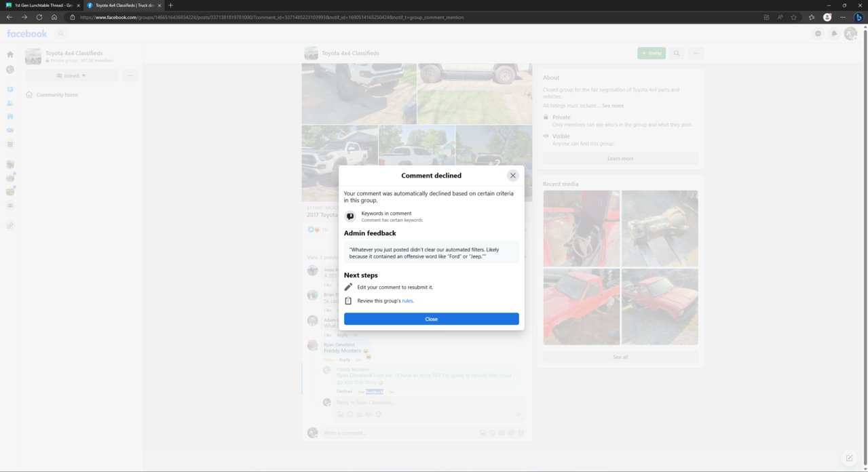
Task: Open Read aloud icon in address bar
Action: click(780, 17)
